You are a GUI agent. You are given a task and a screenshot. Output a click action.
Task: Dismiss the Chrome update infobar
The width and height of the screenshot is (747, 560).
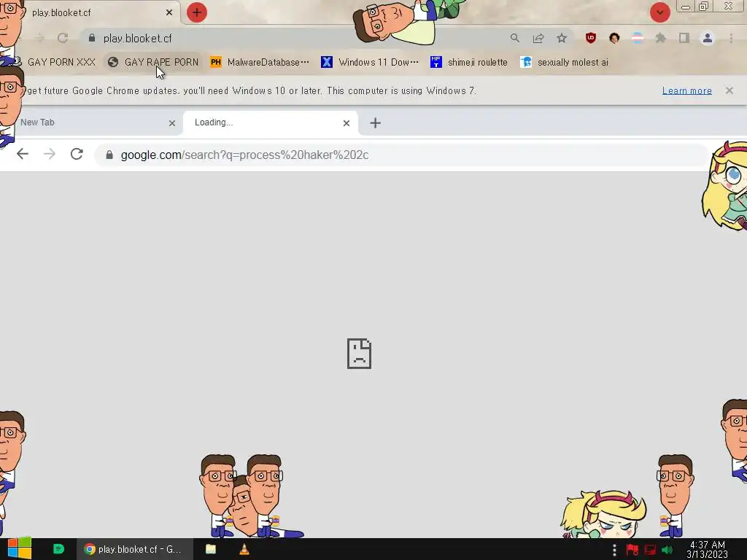point(729,90)
